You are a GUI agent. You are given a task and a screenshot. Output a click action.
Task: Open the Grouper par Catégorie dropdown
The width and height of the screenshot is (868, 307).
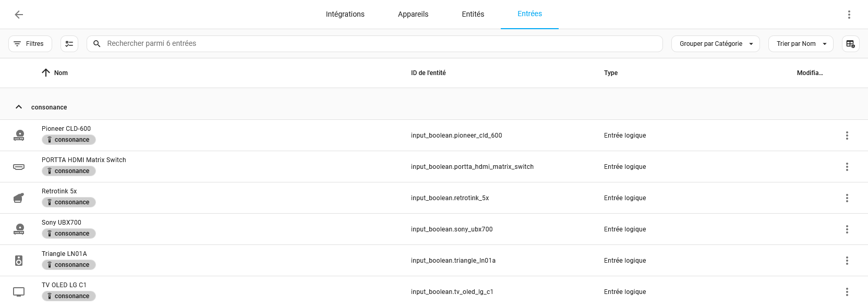click(x=716, y=44)
